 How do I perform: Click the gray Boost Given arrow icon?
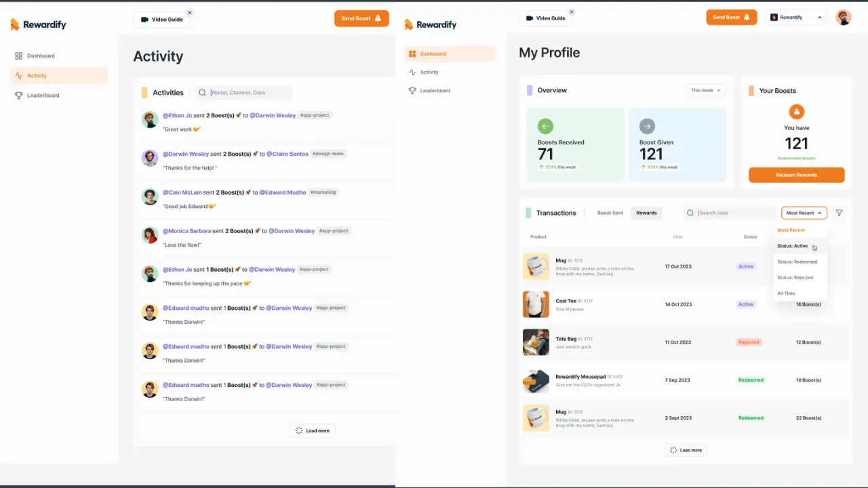(647, 126)
